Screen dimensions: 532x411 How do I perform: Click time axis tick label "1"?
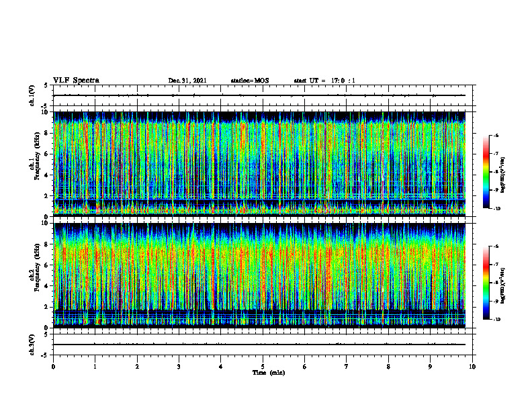[x=95, y=367]
